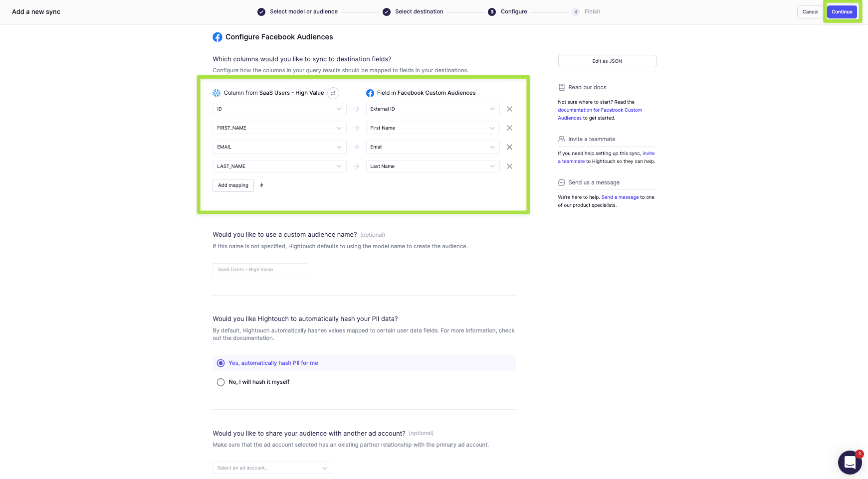Choose 'No, I will hash it myself'

tap(221, 382)
